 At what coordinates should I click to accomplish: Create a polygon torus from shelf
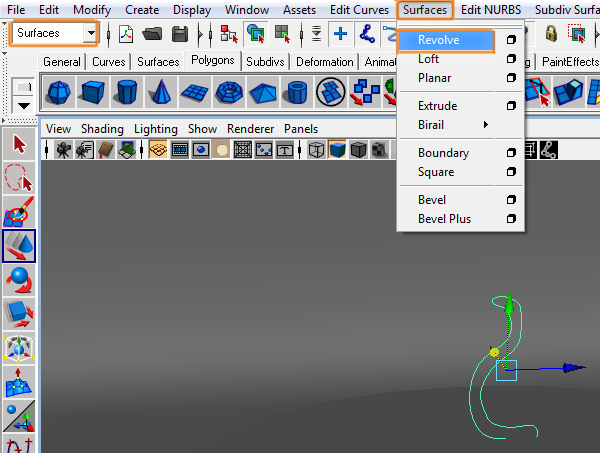point(229,93)
